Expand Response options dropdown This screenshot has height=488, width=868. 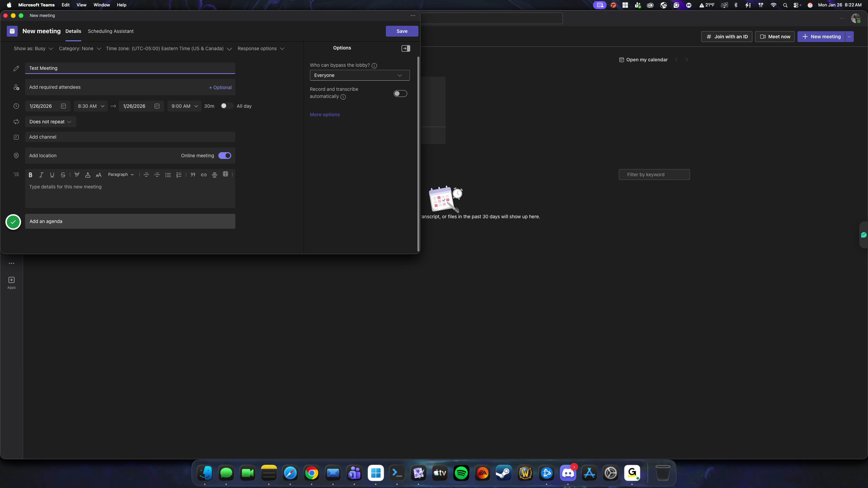(261, 48)
